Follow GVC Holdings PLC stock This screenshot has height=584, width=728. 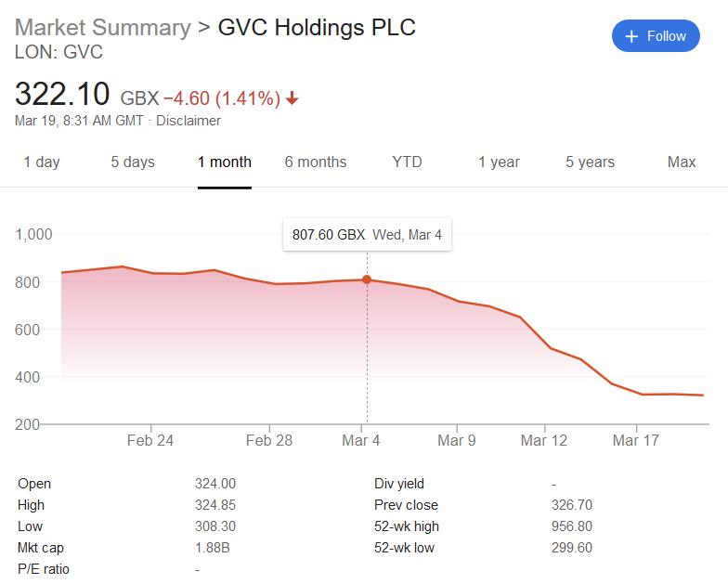(x=656, y=35)
